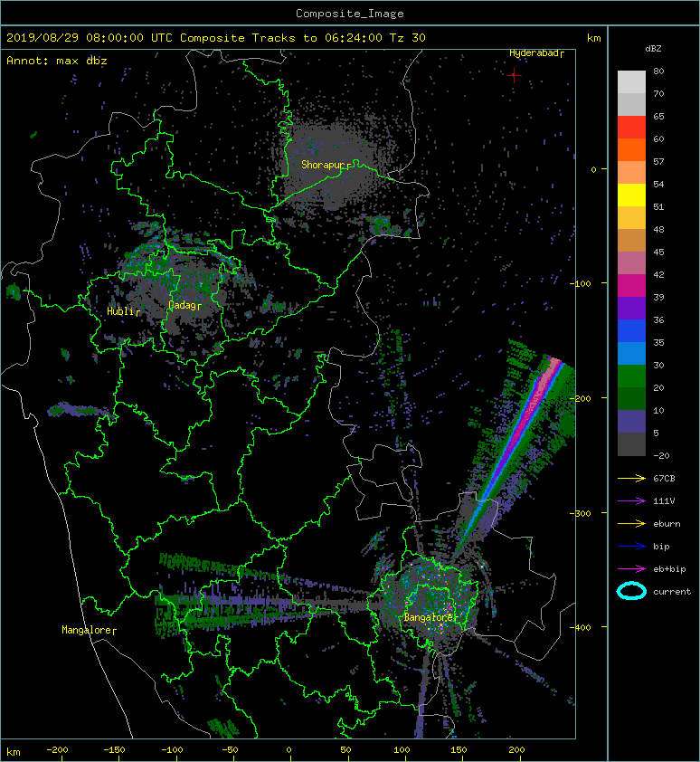Select the royal blue 35-36 dBZ swatch

631,330
